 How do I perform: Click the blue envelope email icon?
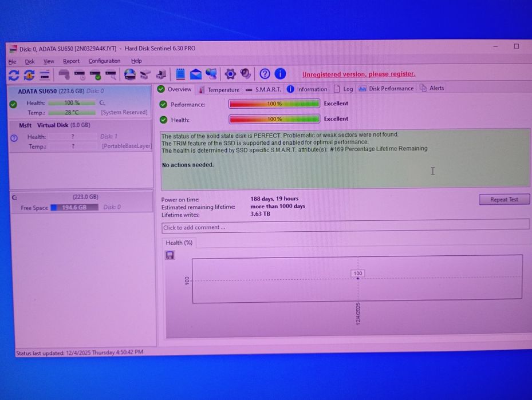tap(195, 74)
